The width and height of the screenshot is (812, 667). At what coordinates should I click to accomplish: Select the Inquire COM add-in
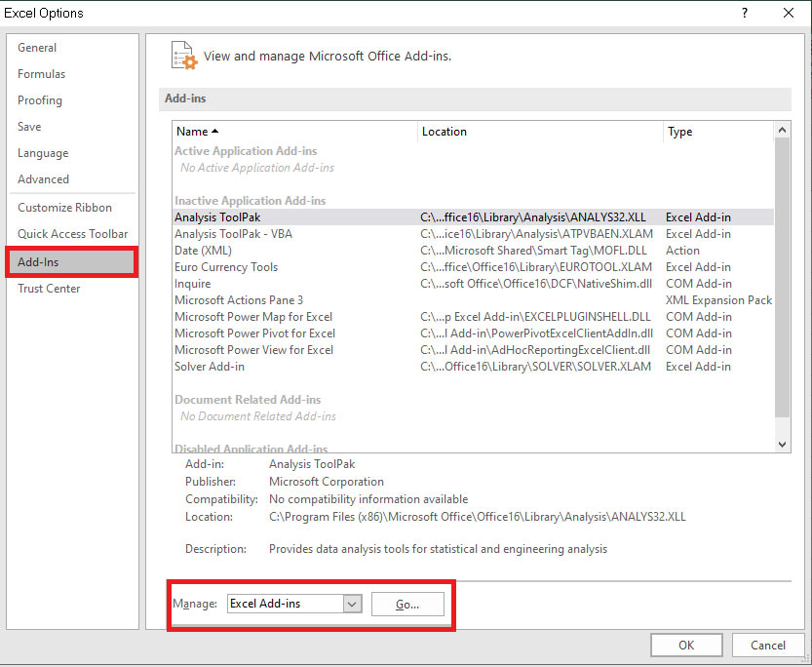[192, 283]
